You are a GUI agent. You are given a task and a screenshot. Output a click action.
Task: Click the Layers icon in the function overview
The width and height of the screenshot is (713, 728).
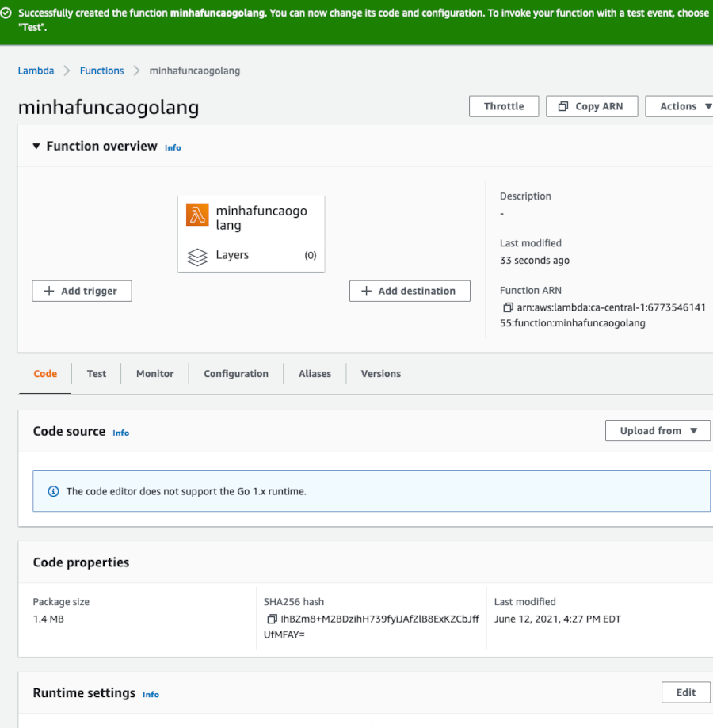click(x=197, y=256)
